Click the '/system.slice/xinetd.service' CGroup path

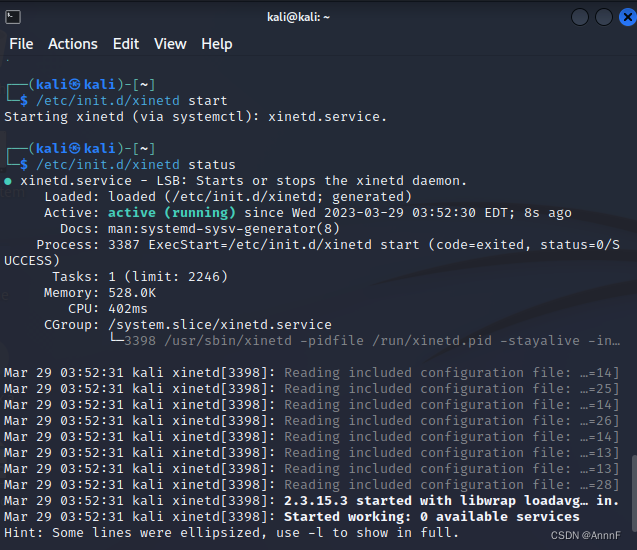(x=220, y=325)
